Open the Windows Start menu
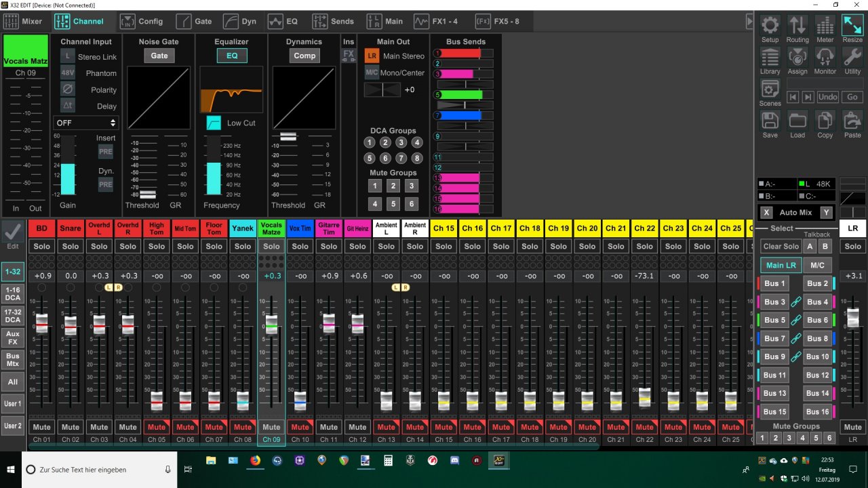This screenshot has width=868, height=488. click(x=11, y=469)
